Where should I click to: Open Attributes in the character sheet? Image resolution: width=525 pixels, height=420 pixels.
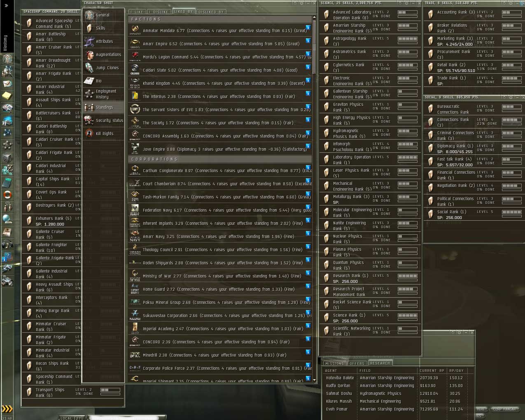(x=103, y=41)
